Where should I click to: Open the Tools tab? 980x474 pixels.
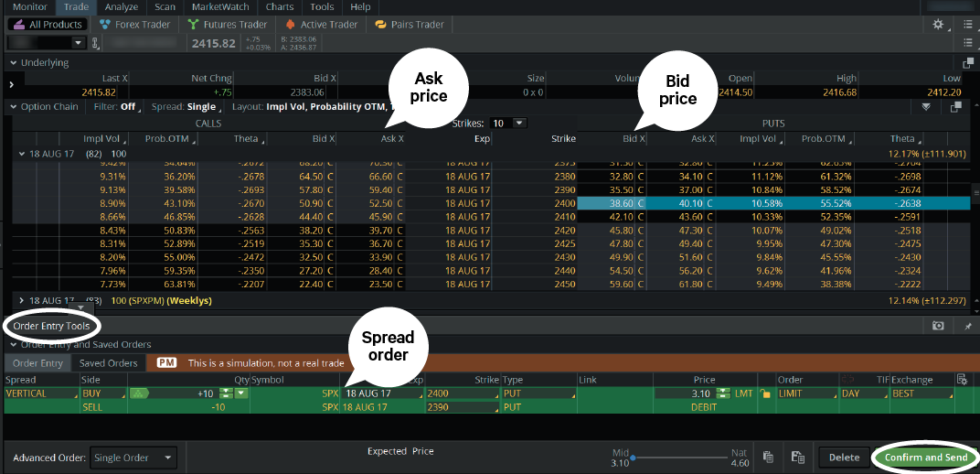coord(322,7)
